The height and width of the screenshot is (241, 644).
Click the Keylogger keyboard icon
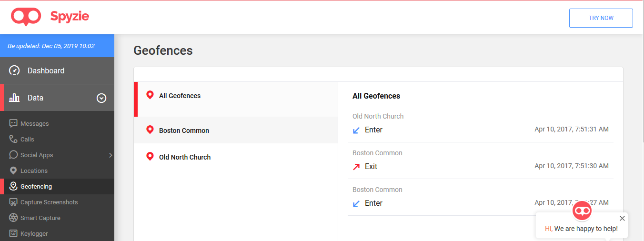[13, 233]
